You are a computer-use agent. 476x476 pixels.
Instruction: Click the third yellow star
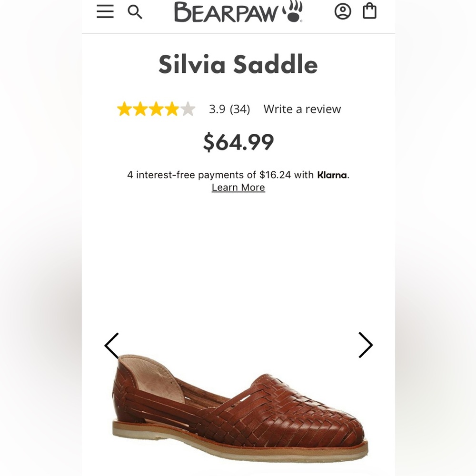pyautogui.click(x=157, y=109)
